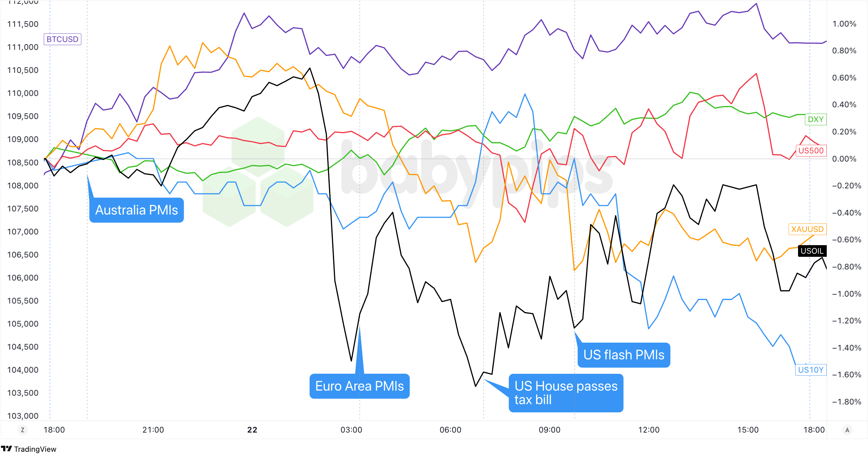Click the TradingView logo
This screenshot has width=868, height=454.
(29, 449)
